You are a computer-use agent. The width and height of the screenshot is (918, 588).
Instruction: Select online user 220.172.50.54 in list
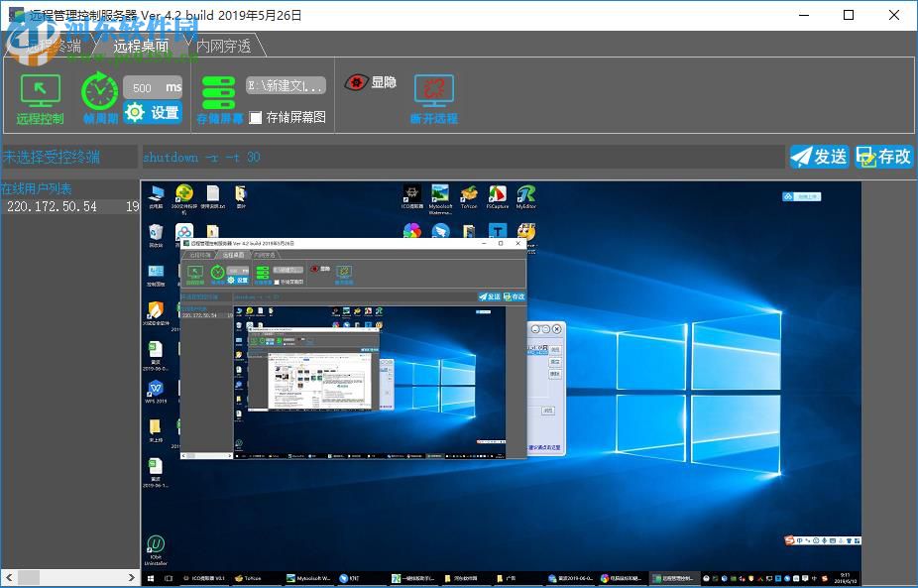click(52, 207)
